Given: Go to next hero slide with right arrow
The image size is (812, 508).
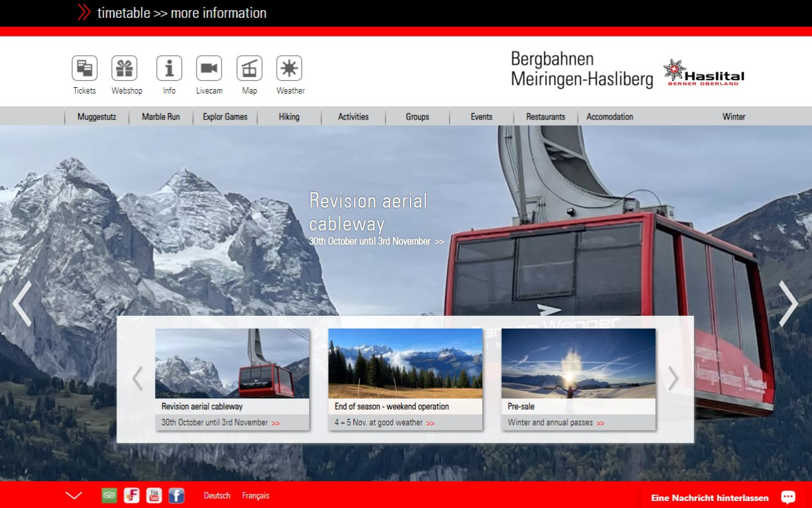Looking at the screenshot, I should (x=788, y=304).
